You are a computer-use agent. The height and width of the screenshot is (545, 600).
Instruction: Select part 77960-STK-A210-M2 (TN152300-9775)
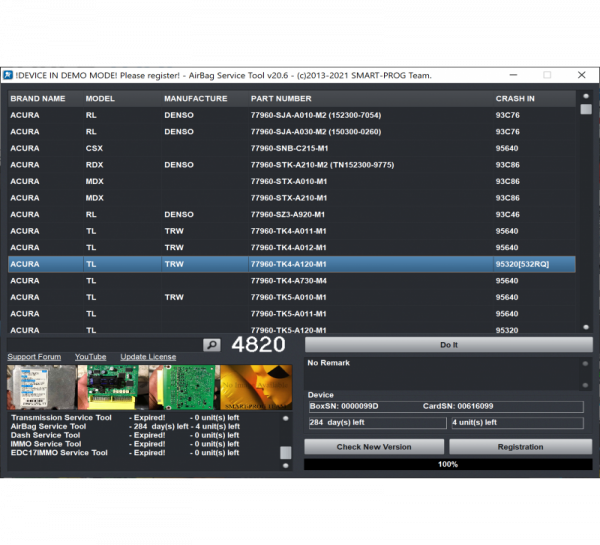pos(322,165)
